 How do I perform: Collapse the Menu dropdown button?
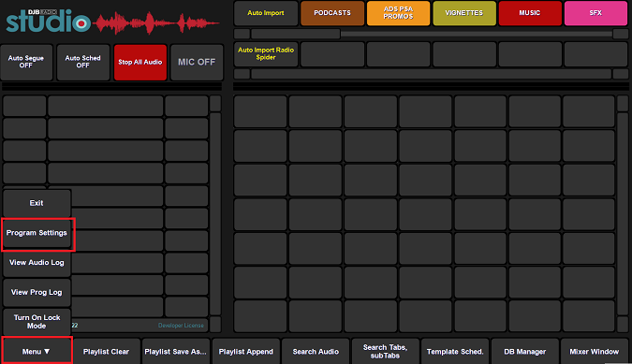(x=37, y=352)
